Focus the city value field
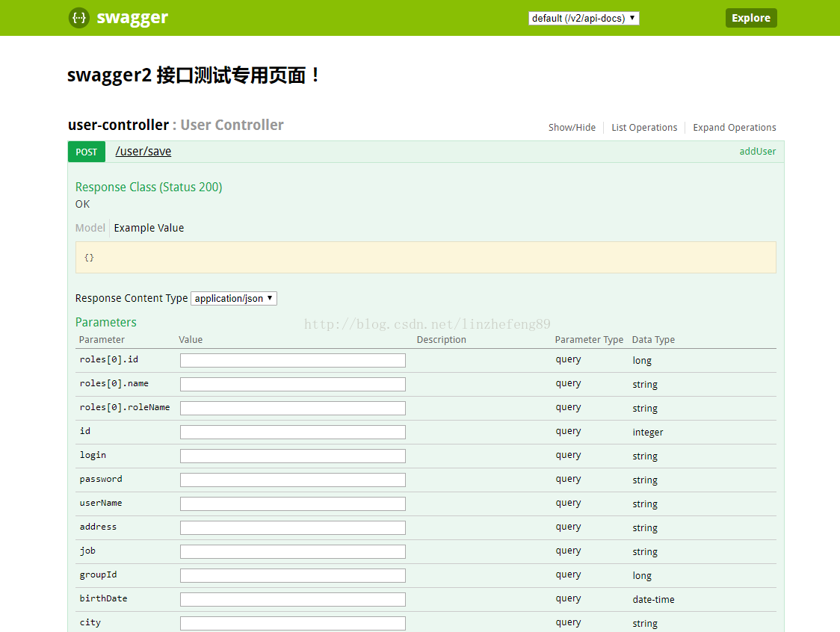 (292, 624)
